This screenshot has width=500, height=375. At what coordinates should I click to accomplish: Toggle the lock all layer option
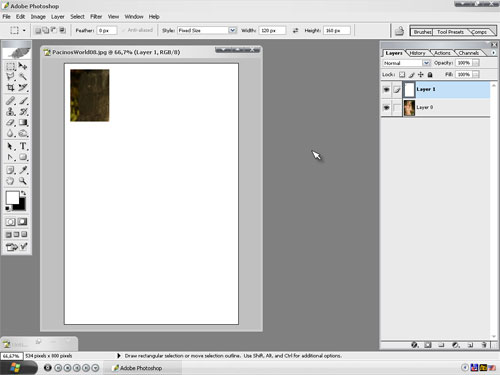pyautogui.click(x=430, y=75)
